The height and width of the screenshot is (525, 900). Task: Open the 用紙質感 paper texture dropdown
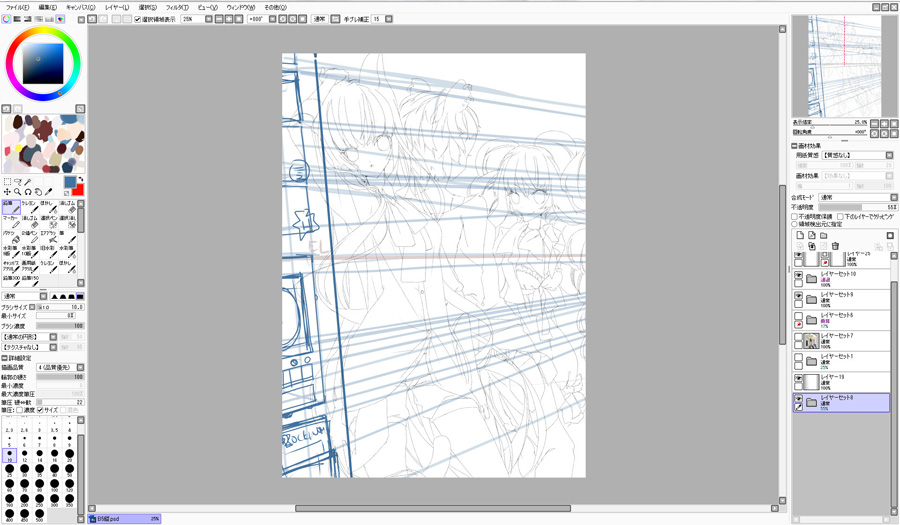858,155
